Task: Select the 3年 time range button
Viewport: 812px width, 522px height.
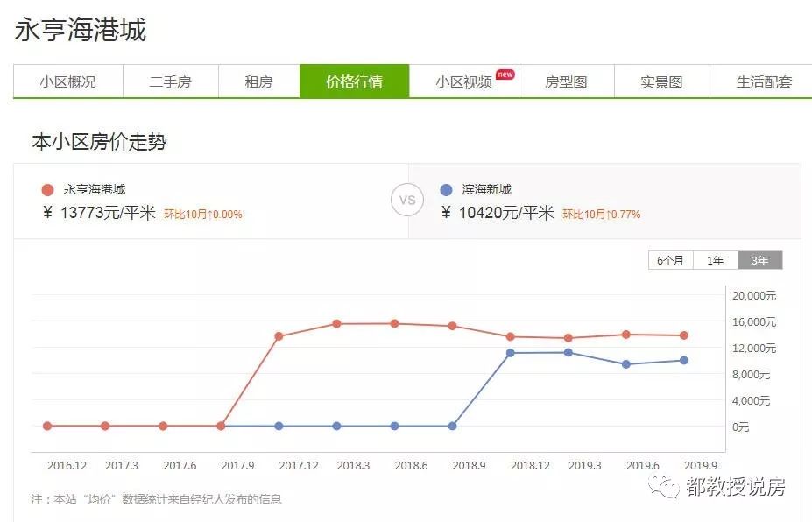Action: 759,260
